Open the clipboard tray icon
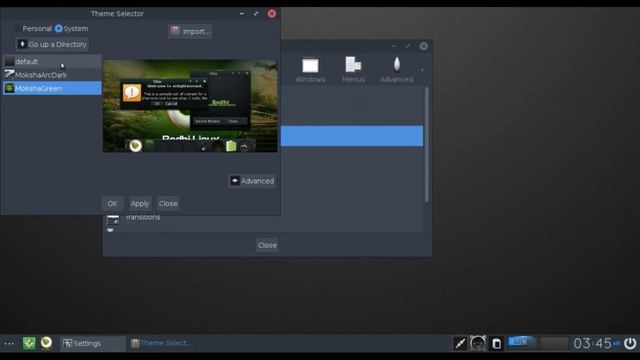 pyautogui.click(x=496, y=344)
